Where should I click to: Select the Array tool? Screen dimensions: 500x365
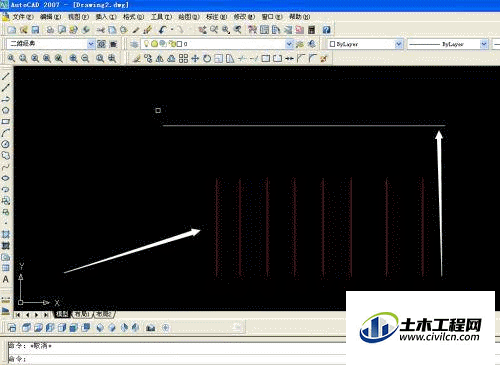[183, 59]
